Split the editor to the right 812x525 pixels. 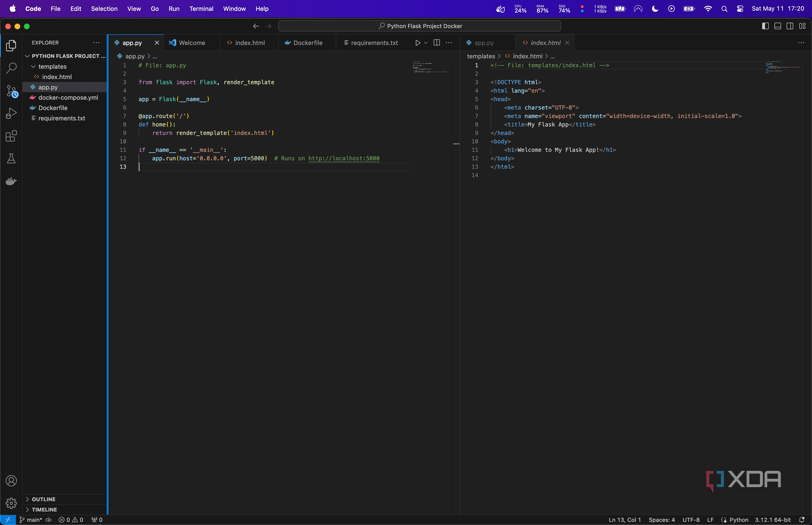(x=437, y=43)
